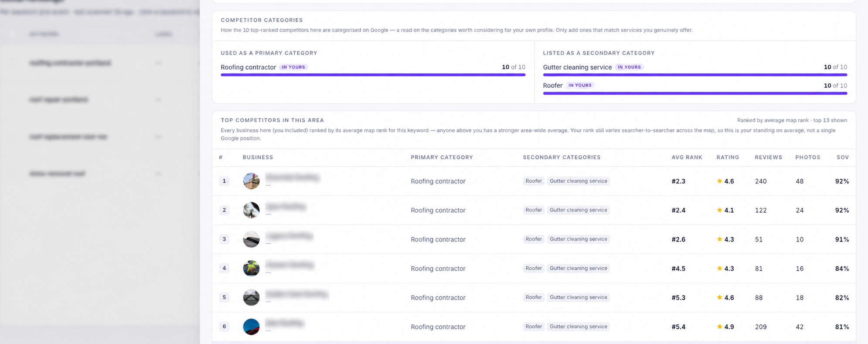Screen dimensions: 868x344
Task: Click the BUSINESS column header
Action: coord(258,157)
